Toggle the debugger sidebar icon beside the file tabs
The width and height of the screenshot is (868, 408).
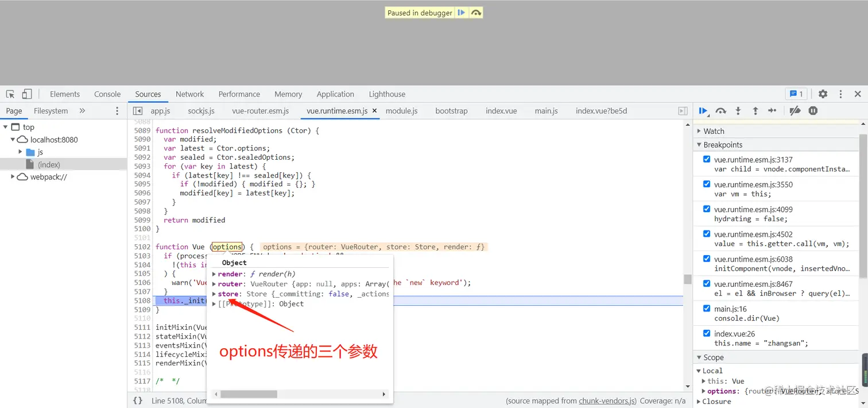(x=683, y=111)
